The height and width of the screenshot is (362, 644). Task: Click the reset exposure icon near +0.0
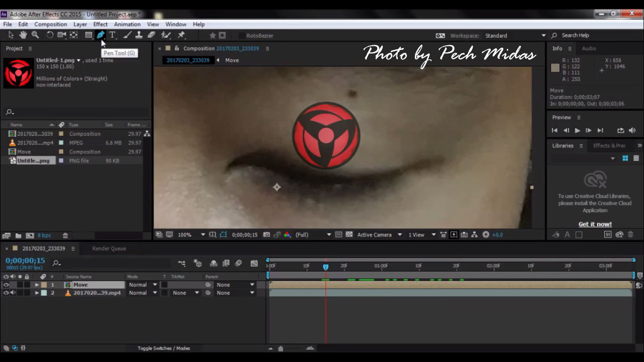(486, 235)
